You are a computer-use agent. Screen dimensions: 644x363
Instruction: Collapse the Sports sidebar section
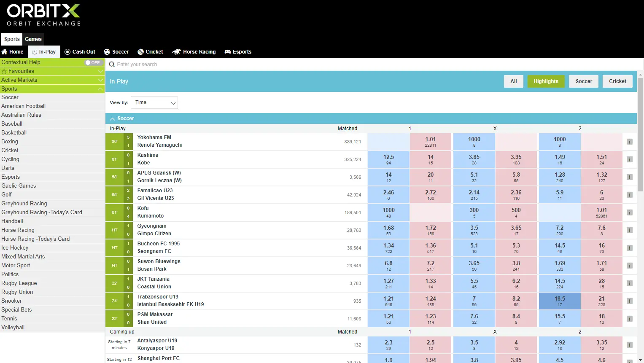pyautogui.click(x=100, y=89)
